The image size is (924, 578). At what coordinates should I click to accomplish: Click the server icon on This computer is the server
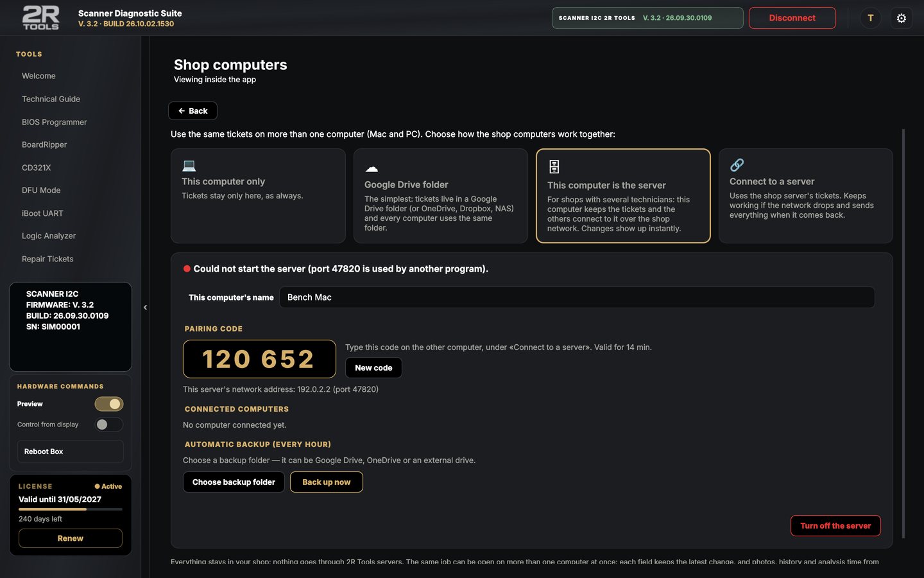554,167
